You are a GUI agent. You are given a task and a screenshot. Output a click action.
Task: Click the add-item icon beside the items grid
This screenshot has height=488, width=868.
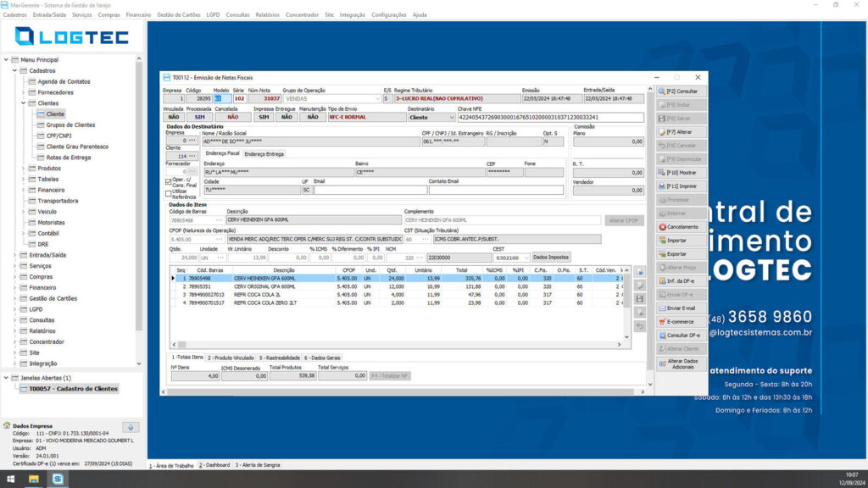639,272
